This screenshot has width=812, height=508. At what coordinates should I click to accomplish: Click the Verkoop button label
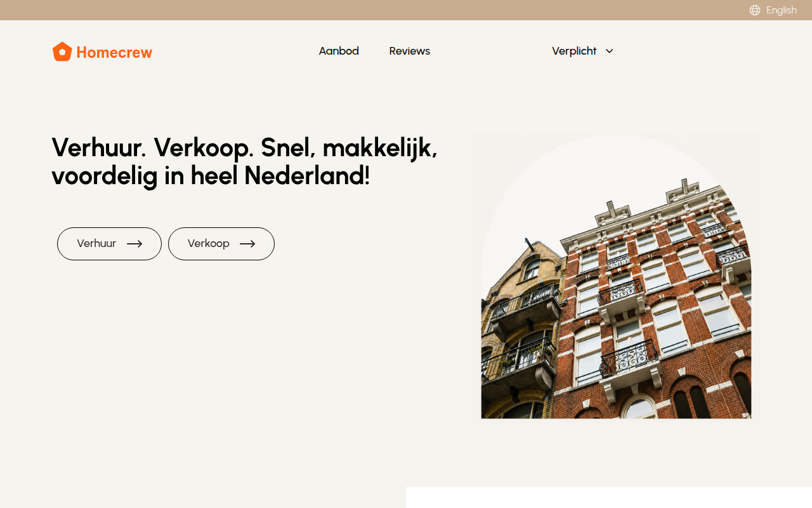click(x=209, y=243)
